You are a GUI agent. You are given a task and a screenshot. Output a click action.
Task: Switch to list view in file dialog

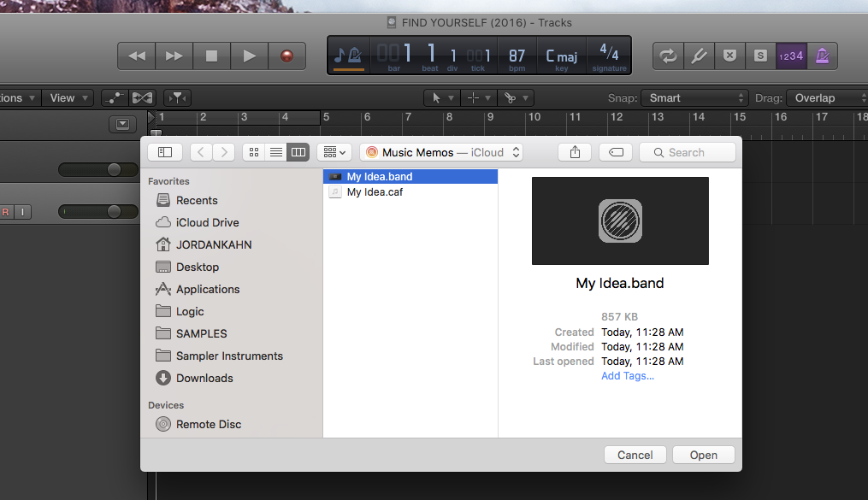275,152
